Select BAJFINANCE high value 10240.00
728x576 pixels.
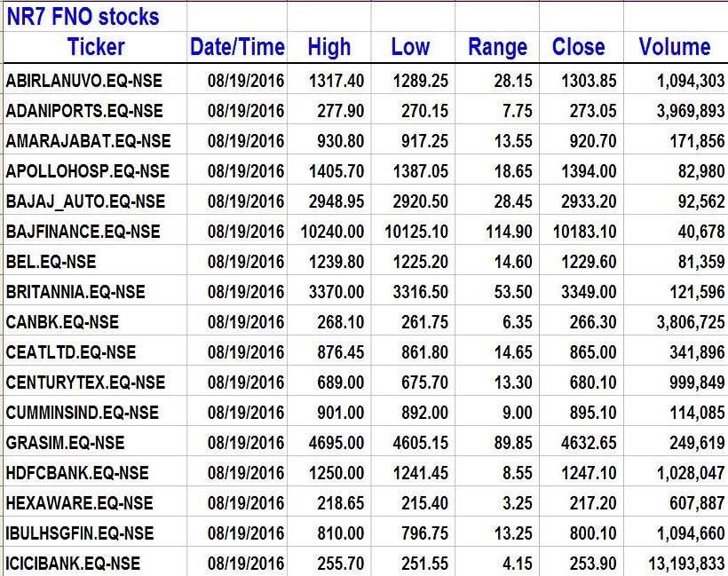click(x=328, y=232)
